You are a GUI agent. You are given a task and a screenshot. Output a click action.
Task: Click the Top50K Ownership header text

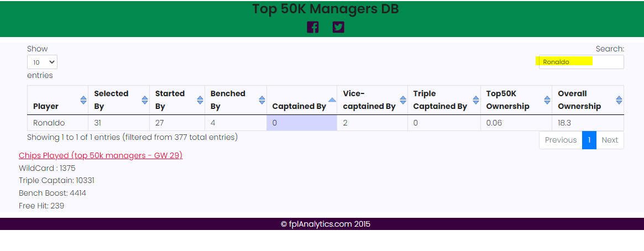click(x=507, y=100)
